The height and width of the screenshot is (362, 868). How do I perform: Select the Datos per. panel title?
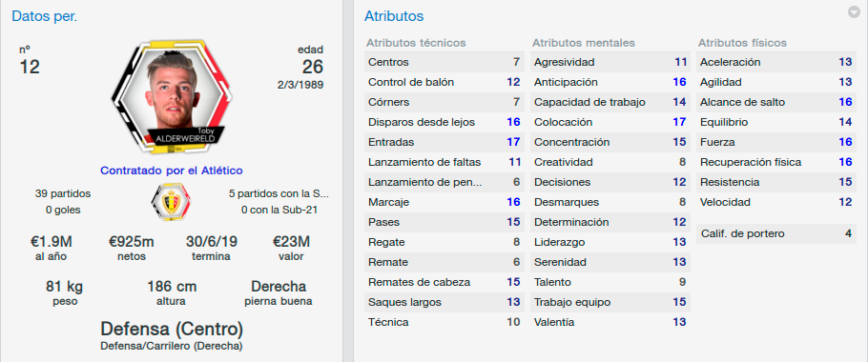(44, 16)
